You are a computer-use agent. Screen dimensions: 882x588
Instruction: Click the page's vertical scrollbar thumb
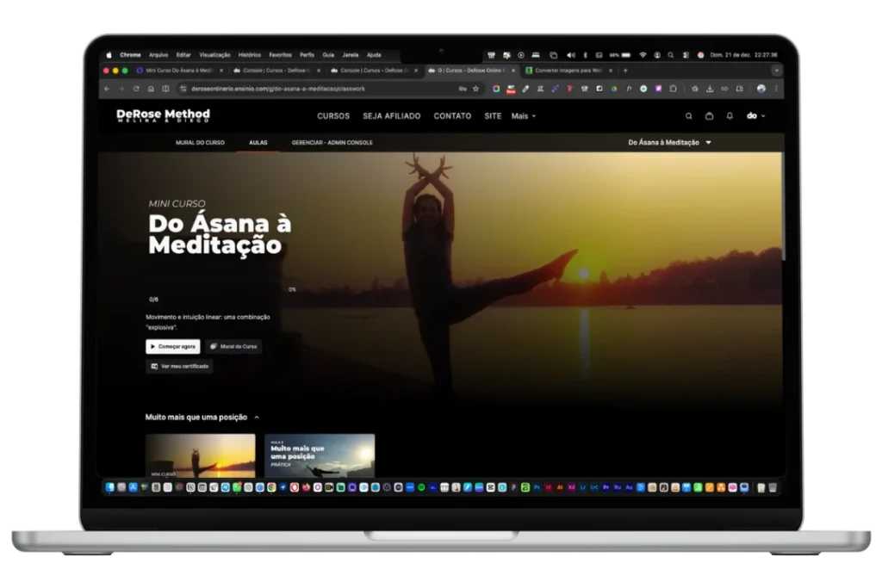pyautogui.click(x=784, y=207)
